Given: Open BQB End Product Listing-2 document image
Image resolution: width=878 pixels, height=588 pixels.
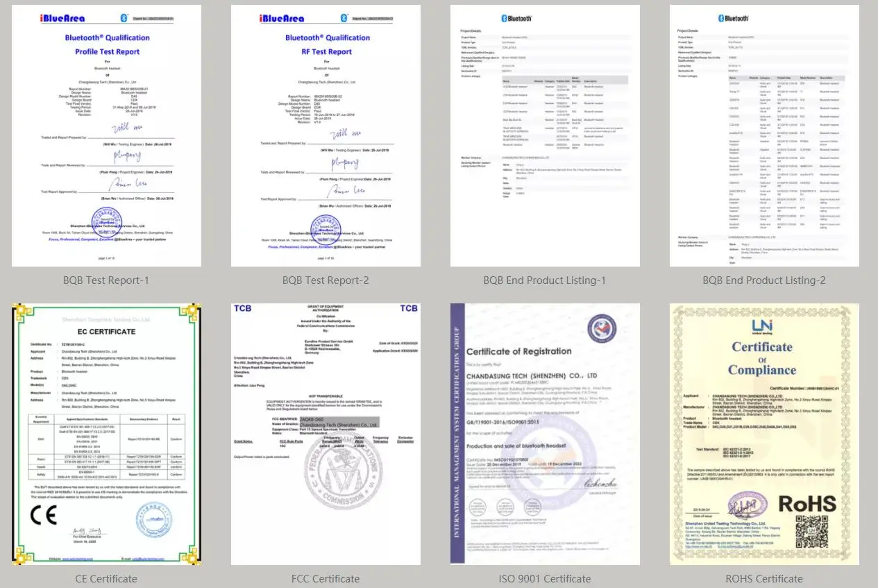Looking at the screenshot, I should point(764,136).
